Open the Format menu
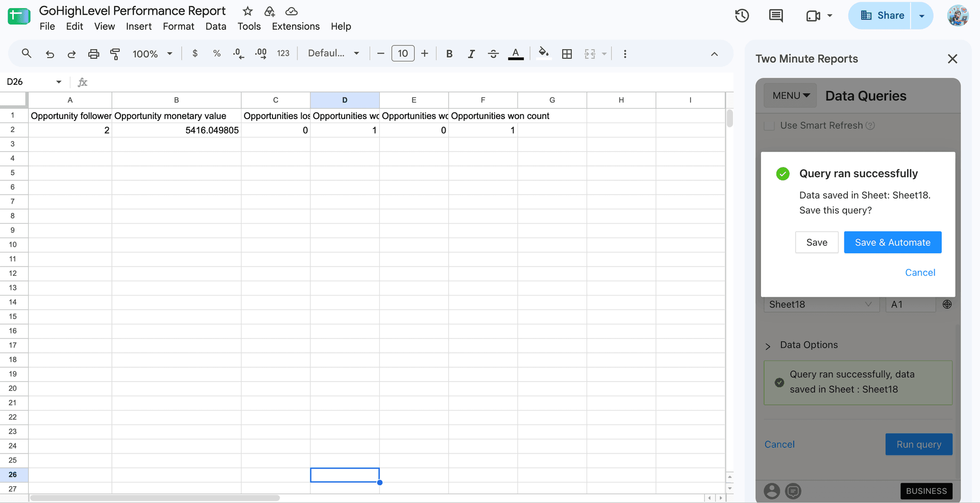 tap(179, 27)
